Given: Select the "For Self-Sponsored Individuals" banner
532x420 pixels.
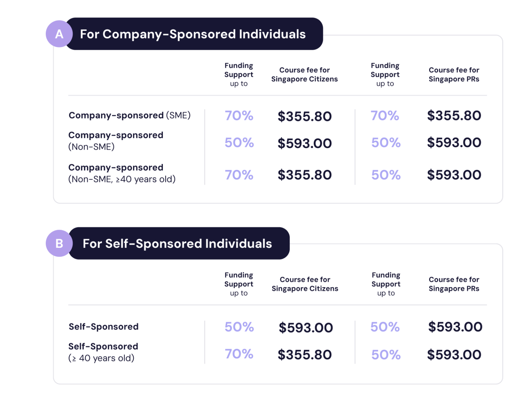Looking at the screenshot, I should (177, 244).
